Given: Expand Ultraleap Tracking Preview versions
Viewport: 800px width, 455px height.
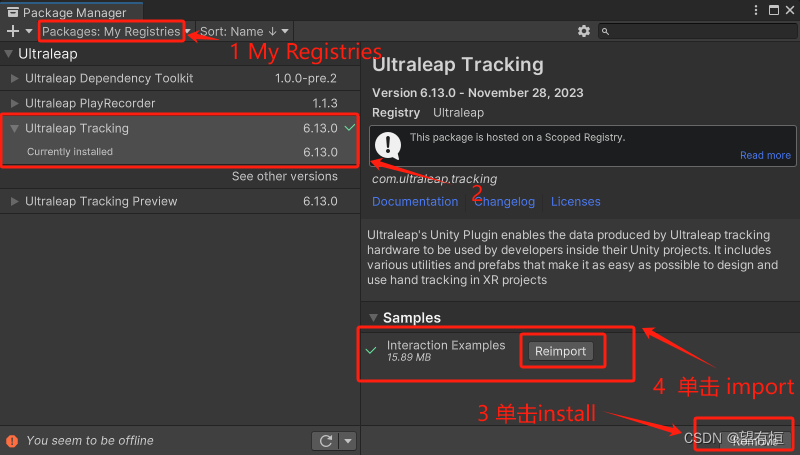Looking at the screenshot, I should click(x=14, y=201).
